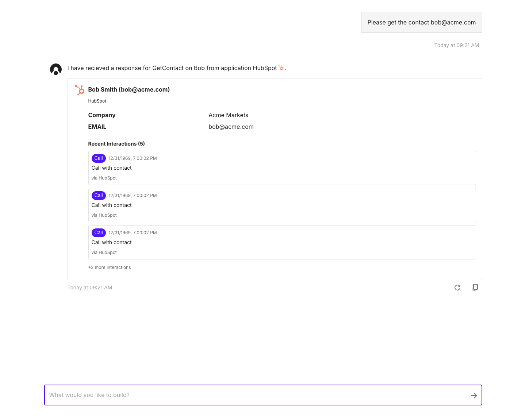Click the "bob@acme.com" value in the EMAIL row
Screen dimensions: 506x420
231,127
